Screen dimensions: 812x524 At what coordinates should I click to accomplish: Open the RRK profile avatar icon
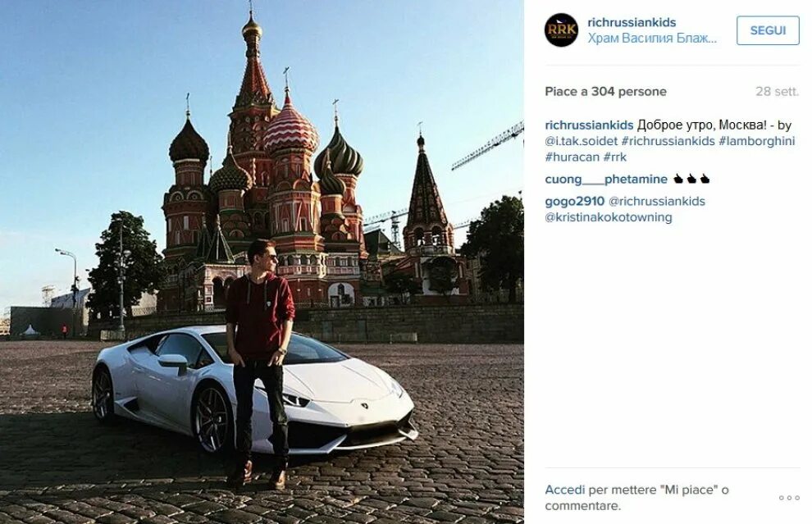coord(561,30)
